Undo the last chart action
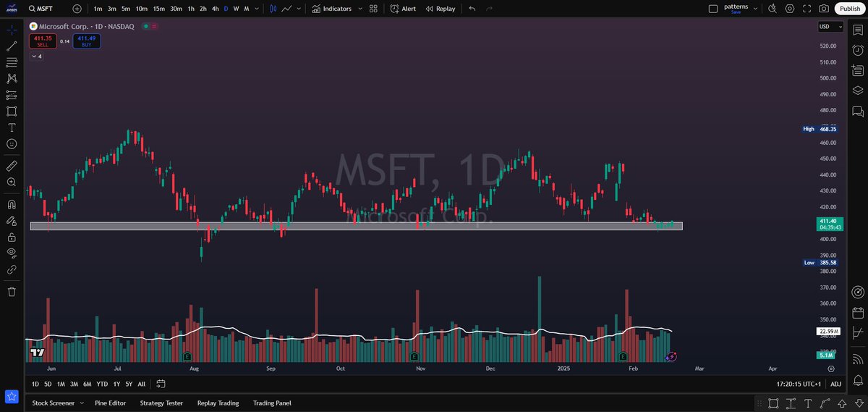 coord(472,9)
